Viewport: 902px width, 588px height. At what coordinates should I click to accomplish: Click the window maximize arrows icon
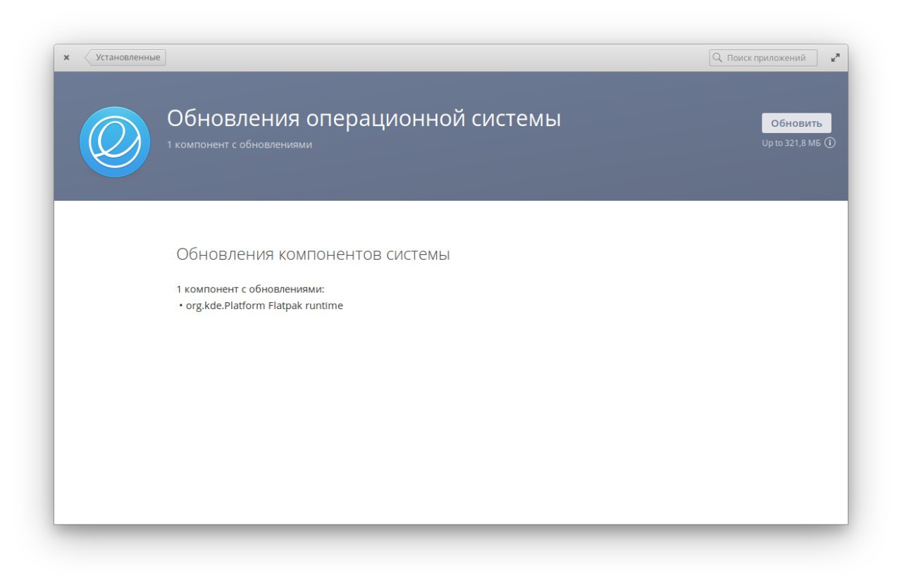835,58
